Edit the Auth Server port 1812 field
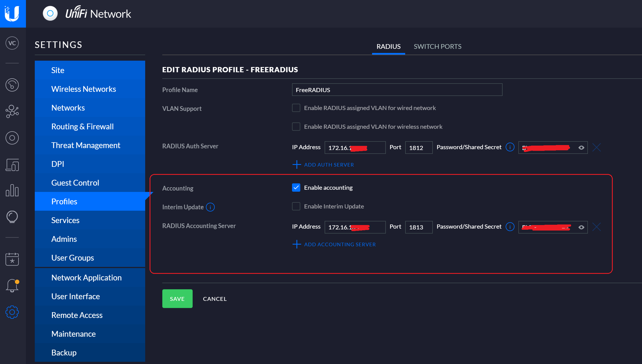 coord(419,148)
